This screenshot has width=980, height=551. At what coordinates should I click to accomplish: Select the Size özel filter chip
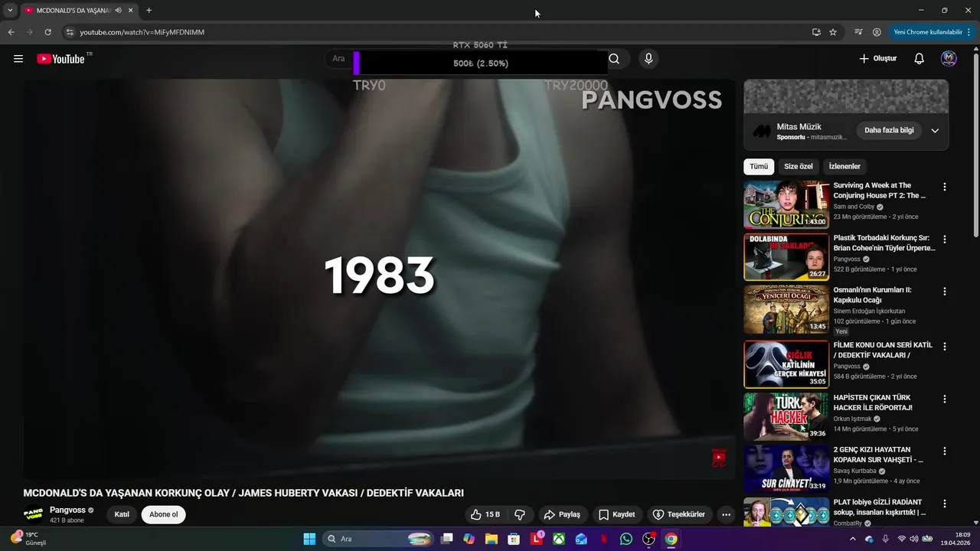click(x=799, y=166)
